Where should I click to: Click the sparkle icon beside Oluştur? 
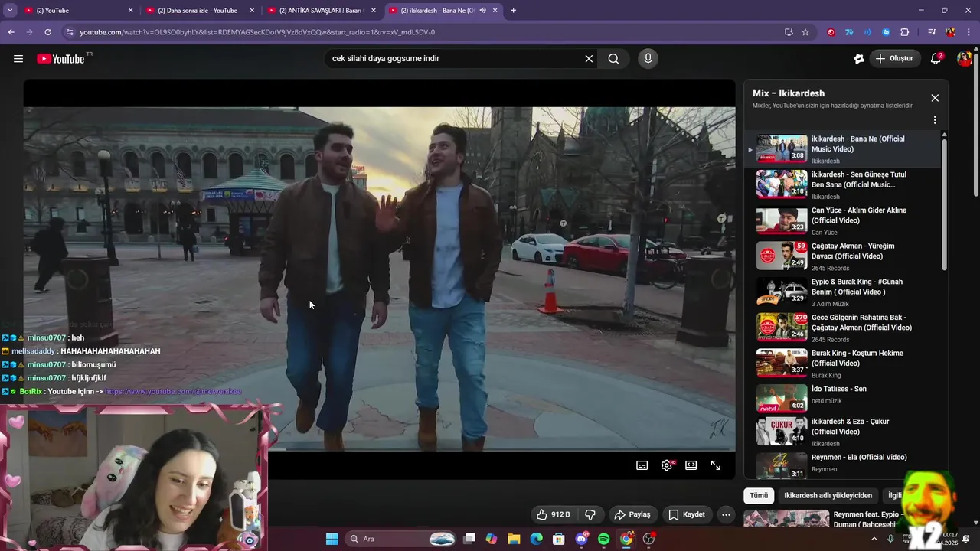[859, 58]
